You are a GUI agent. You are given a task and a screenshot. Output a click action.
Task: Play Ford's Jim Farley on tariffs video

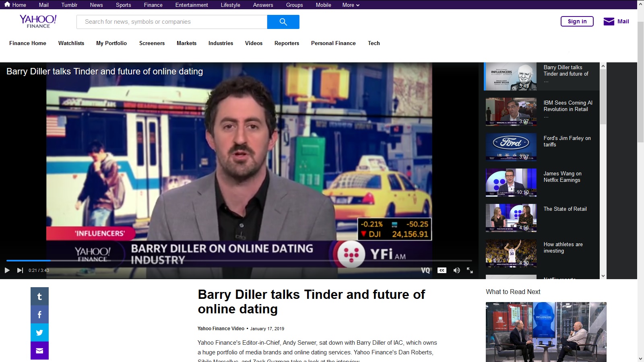coord(511,147)
